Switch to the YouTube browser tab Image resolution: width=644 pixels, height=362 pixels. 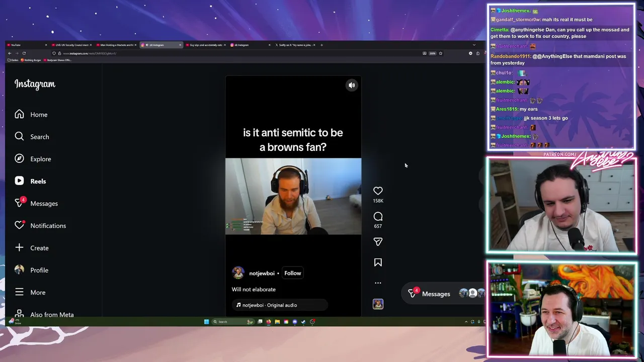point(26,45)
